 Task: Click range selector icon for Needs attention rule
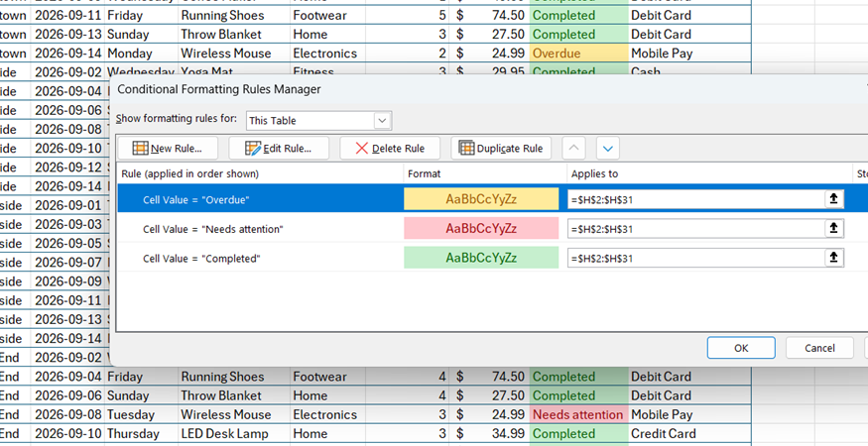(833, 228)
